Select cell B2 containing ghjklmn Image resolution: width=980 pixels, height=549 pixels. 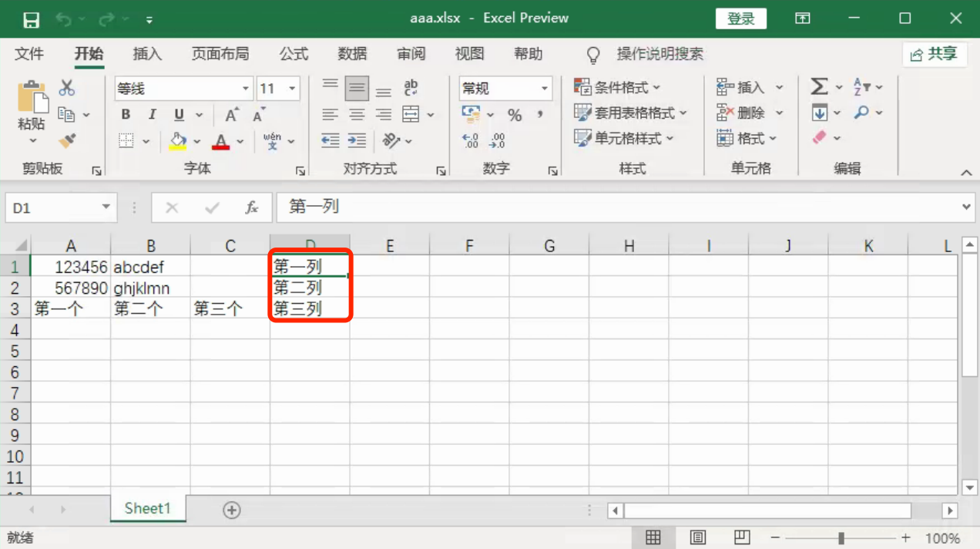pyautogui.click(x=150, y=288)
